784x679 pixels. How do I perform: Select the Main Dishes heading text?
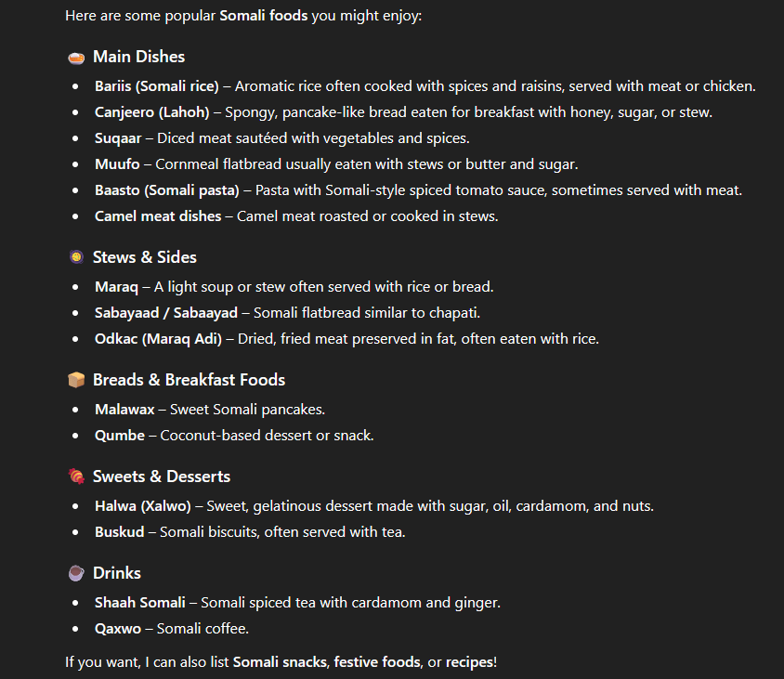138,57
